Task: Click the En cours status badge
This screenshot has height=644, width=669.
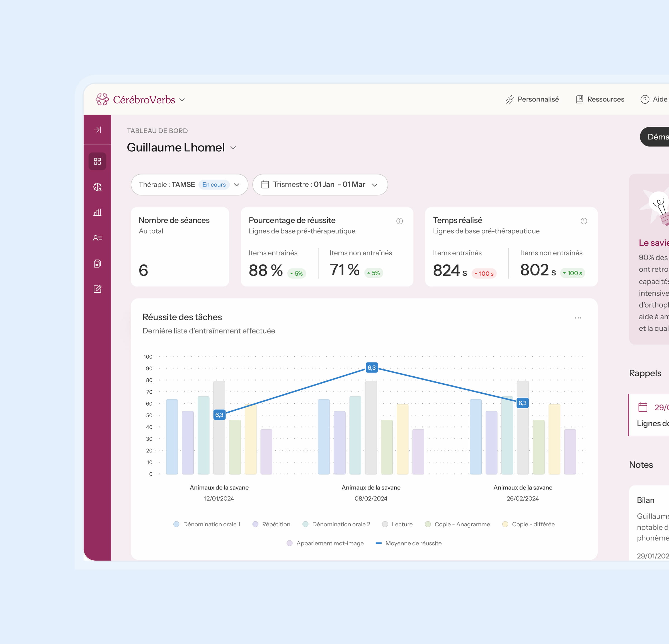Action: click(214, 185)
